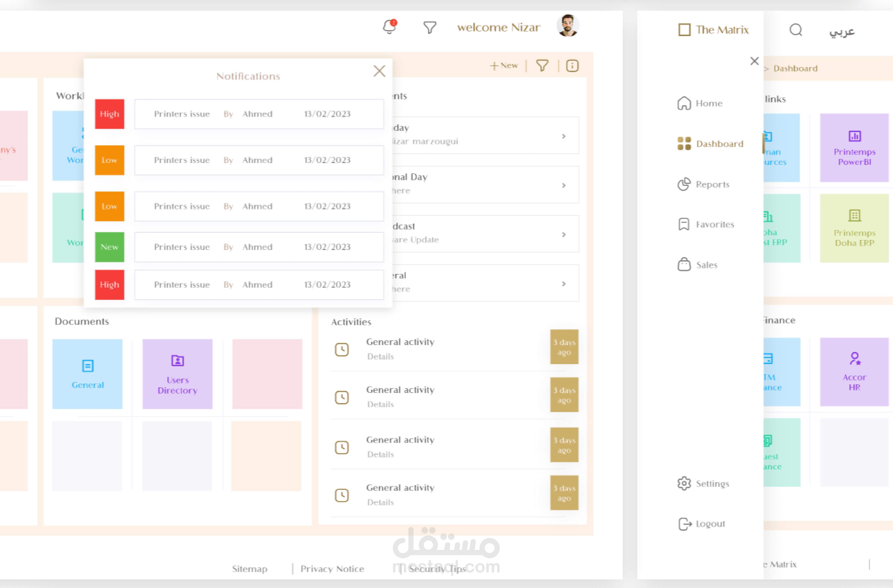Open the Privacy Notice footer link
Image resolution: width=893 pixels, height=588 pixels.
point(332,569)
